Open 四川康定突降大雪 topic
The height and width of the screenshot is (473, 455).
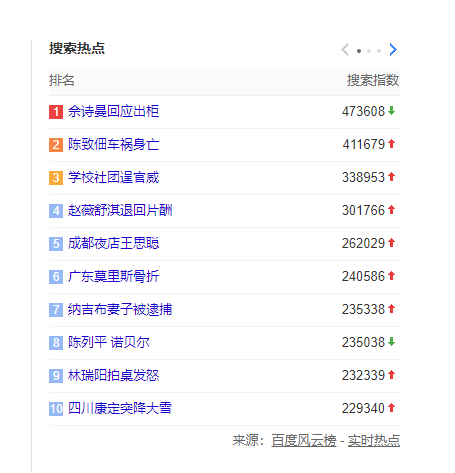pyautogui.click(x=120, y=408)
